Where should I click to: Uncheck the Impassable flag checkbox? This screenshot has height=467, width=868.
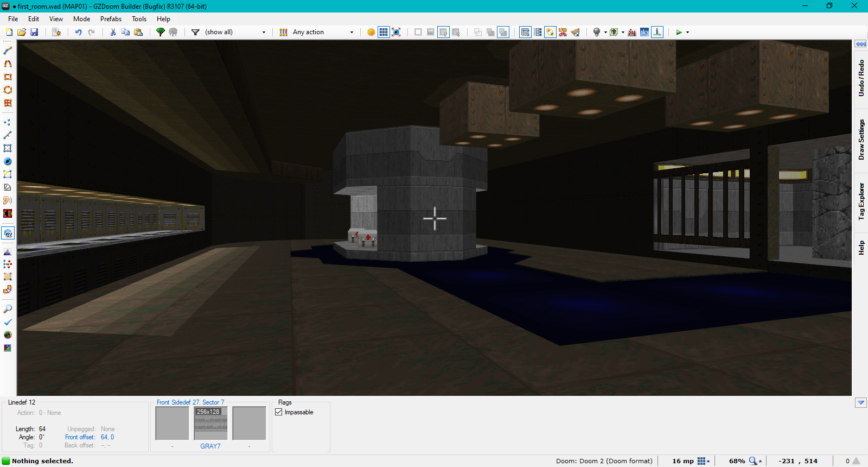279,412
